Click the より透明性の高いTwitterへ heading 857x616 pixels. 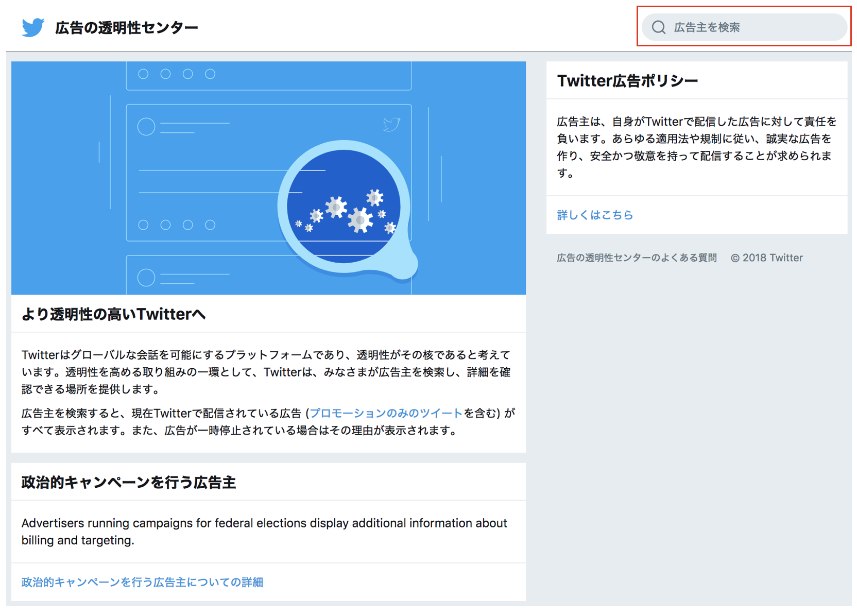pos(113,314)
